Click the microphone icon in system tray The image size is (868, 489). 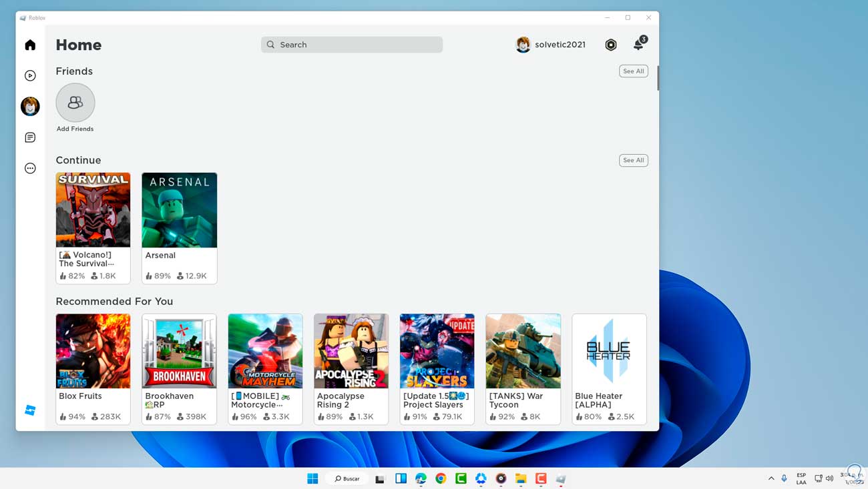784,478
